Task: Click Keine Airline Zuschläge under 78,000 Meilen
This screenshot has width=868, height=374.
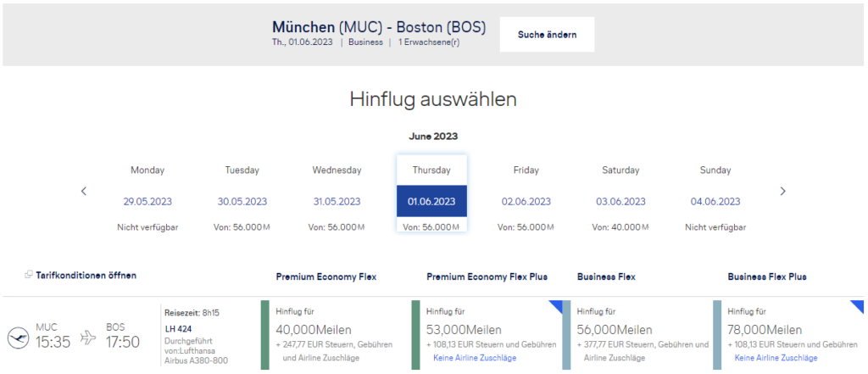Action: pyautogui.click(x=776, y=358)
